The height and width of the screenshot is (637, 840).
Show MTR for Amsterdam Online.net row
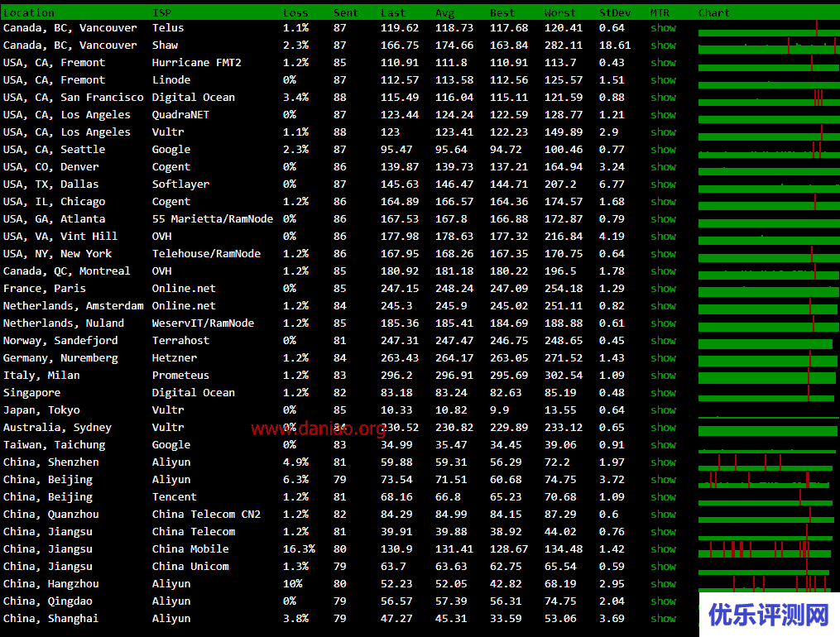pyautogui.click(x=663, y=306)
